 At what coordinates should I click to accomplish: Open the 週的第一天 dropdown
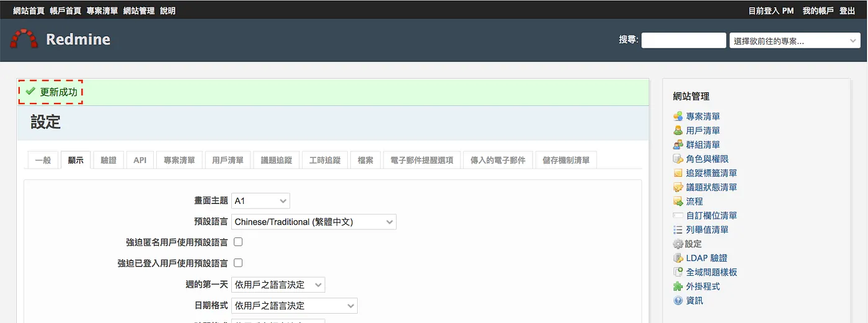tap(278, 285)
